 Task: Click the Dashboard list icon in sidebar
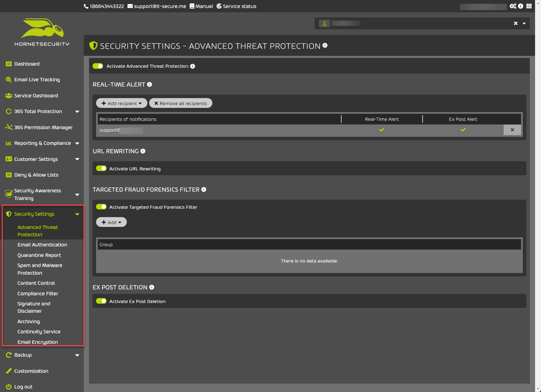(x=9, y=64)
